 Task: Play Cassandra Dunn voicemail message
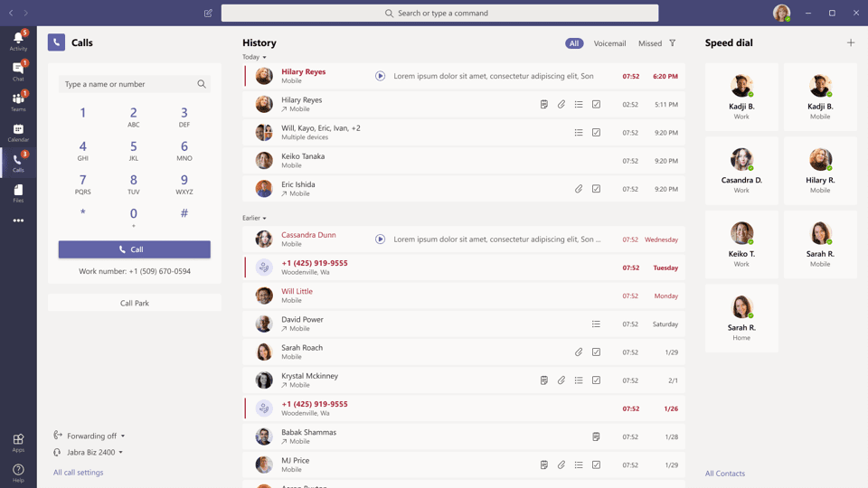click(x=380, y=239)
